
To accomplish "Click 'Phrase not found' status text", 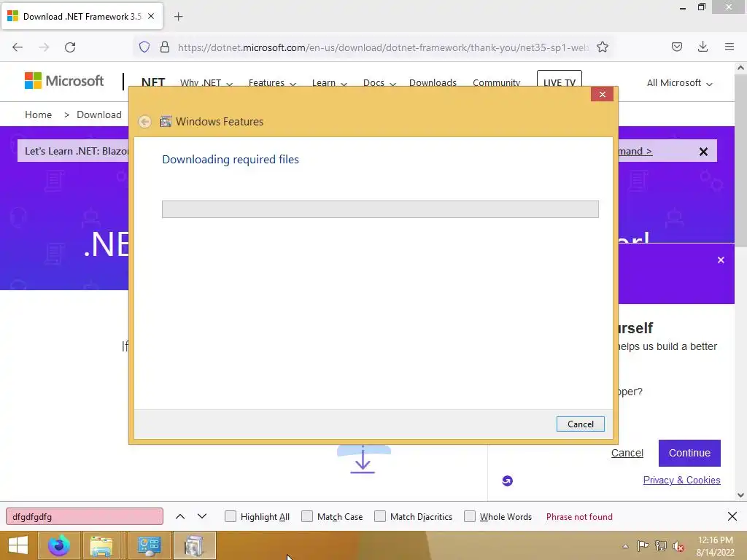I will pyautogui.click(x=579, y=517).
